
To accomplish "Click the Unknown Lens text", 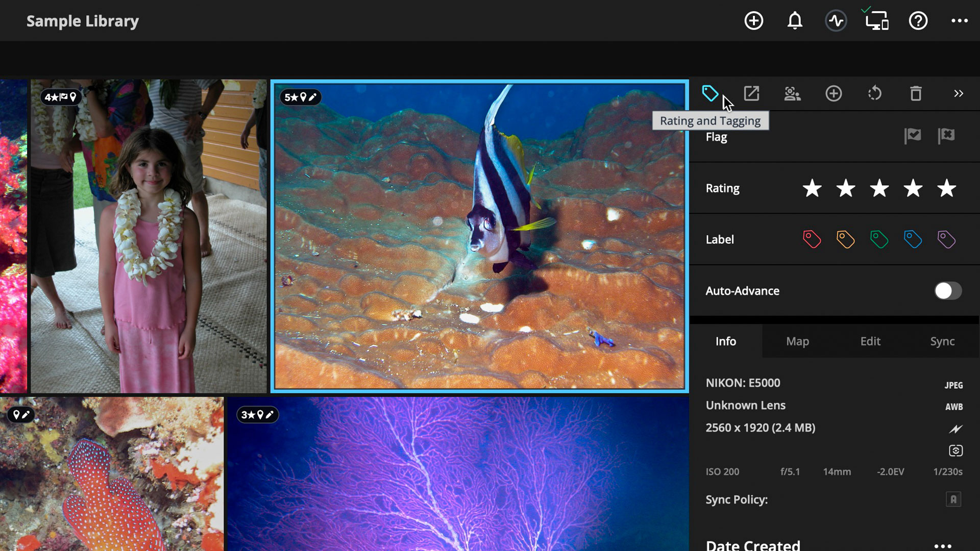I will (x=746, y=405).
